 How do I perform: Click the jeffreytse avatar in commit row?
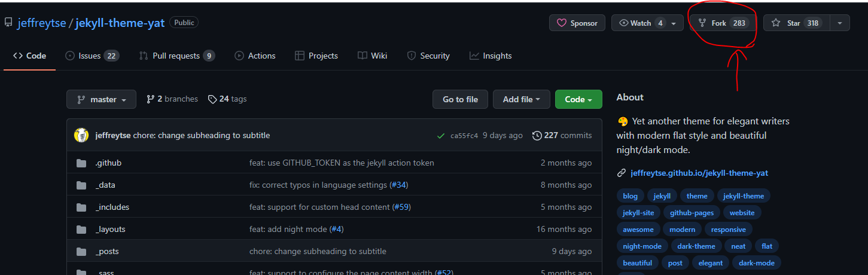pos(81,135)
